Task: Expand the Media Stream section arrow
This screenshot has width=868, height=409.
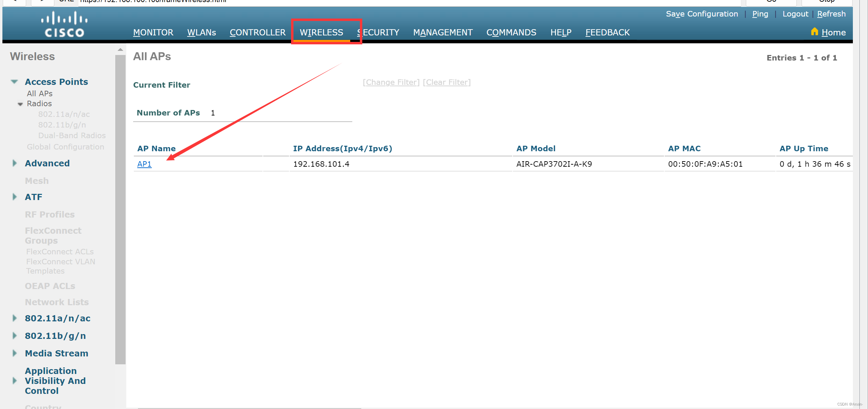Action: tap(14, 353)
